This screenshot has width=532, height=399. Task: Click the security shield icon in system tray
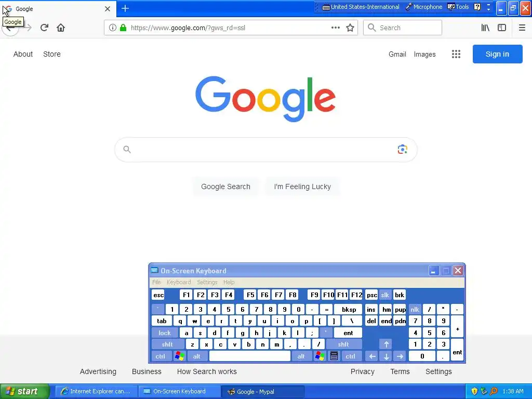[474, 391]
